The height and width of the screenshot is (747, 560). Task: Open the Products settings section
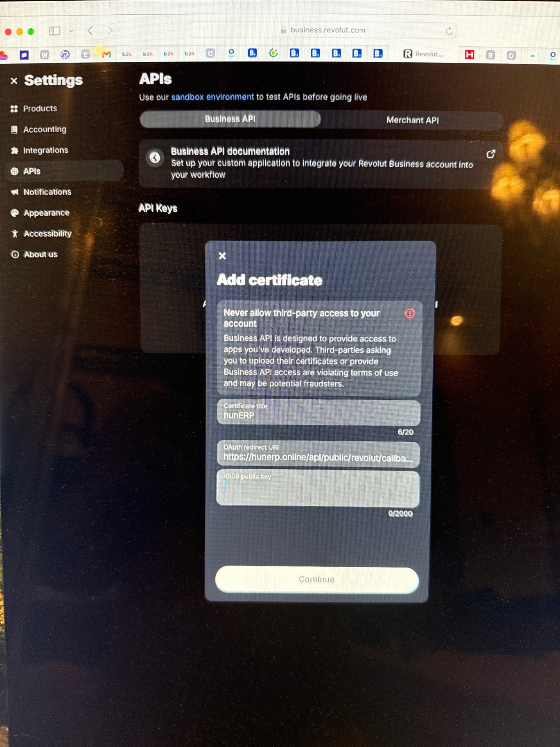(x=40, y=109)
